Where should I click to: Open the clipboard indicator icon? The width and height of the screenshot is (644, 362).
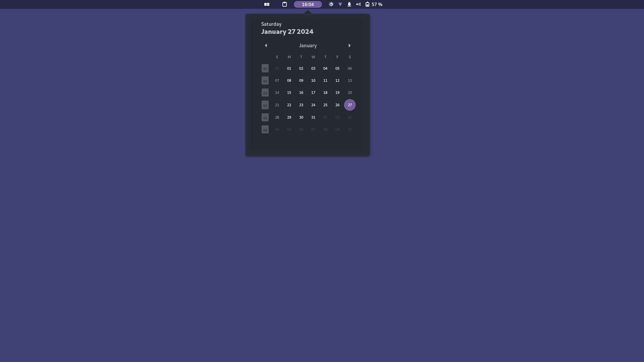pyautogui.click(x=284, y=4)
